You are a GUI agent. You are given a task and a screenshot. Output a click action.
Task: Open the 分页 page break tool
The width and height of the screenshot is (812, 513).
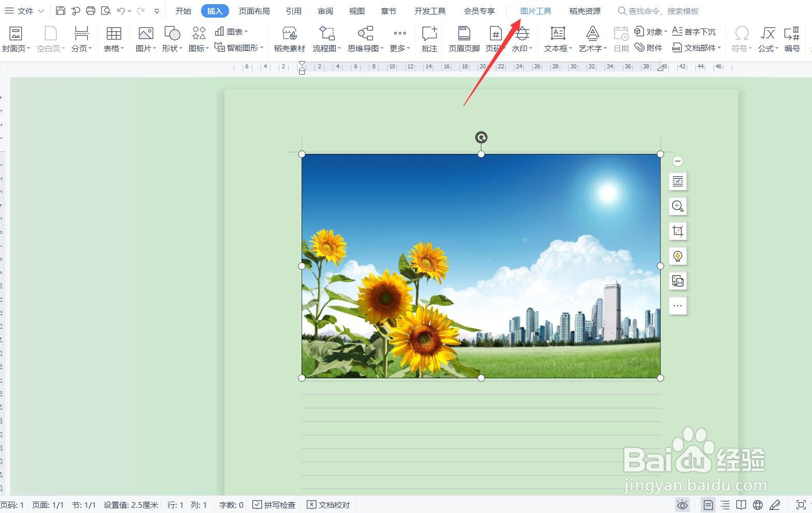[81, 39]
